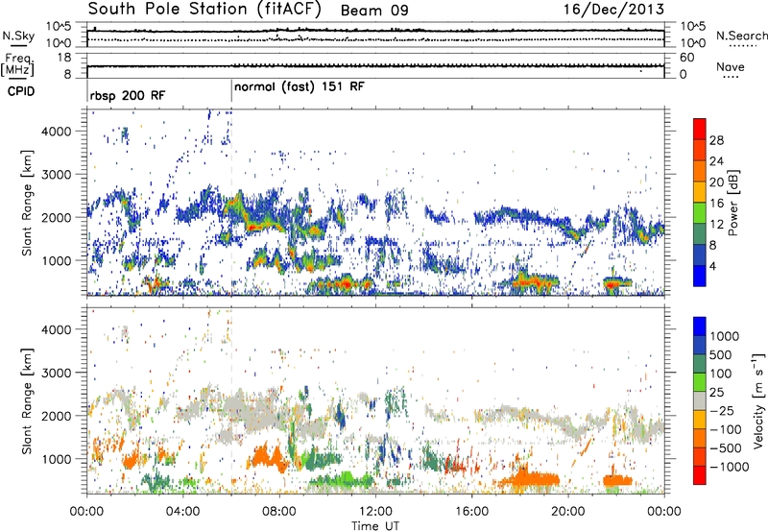Click the Time UT axis title
768x532 pixels.
(x=375, y=526)
